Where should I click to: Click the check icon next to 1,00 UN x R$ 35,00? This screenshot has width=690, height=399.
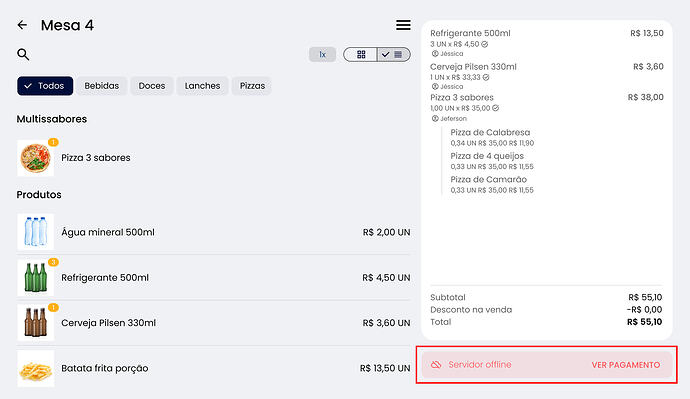(x=495, y=108)
